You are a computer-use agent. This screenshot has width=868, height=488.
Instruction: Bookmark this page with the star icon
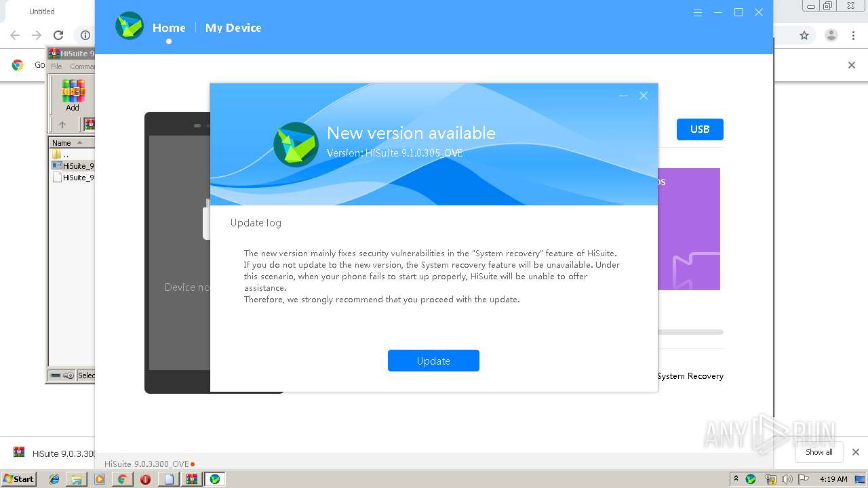point(804,35)
